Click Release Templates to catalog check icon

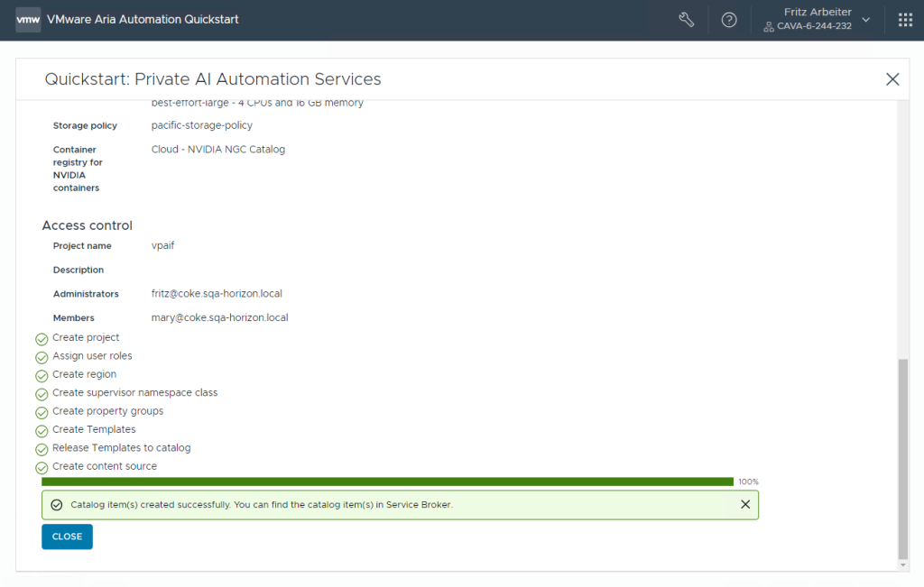point(42,449)
